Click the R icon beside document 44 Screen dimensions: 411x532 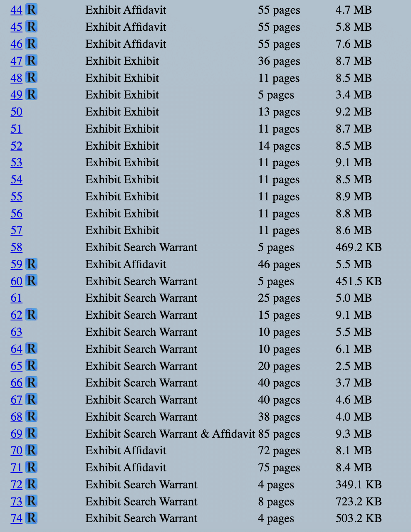pyautogui.click(x=31, y=10)
